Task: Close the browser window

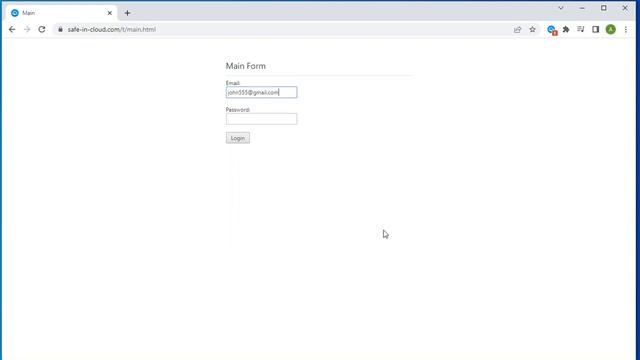Action: tap(625, 8)
